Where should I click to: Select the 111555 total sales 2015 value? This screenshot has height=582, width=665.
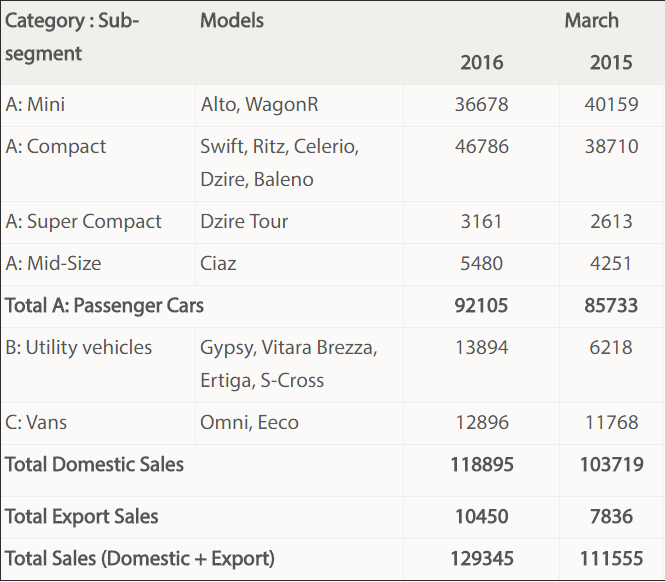click(x=611, y=558)
